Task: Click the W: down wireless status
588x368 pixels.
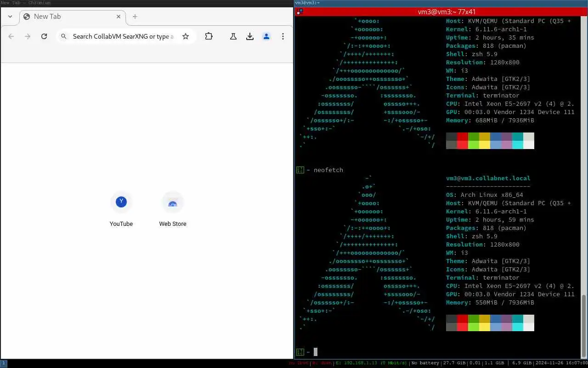Action: point(322,363)
